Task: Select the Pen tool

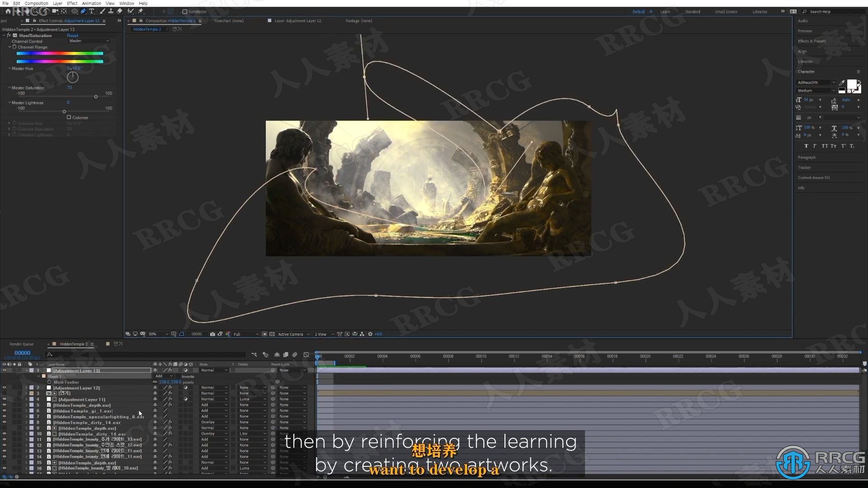Action: 83,11
